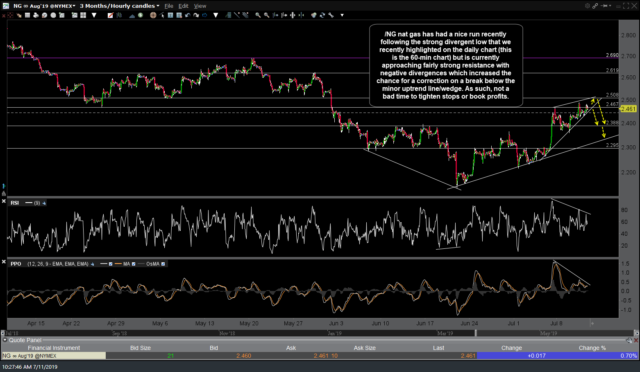Expand the RSI parameters blue arrow
Image resolution: width=640 pixels, height=372 pixels.
pyautogui.click(x=44, y=203)
